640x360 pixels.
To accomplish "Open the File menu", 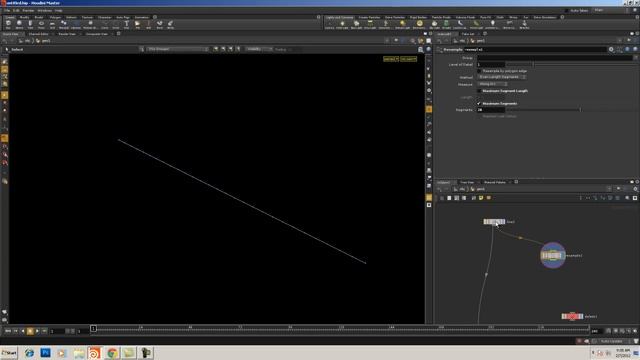I will [7, 11].
